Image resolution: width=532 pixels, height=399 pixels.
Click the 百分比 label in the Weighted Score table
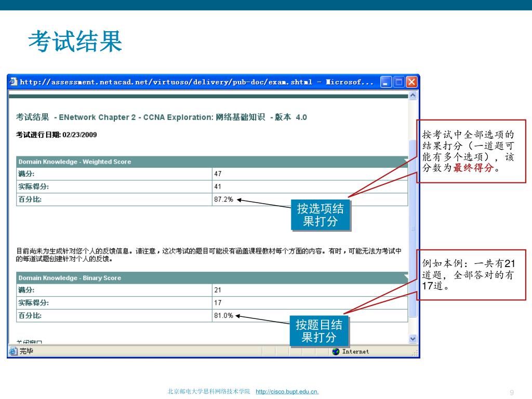click(30, 199)
